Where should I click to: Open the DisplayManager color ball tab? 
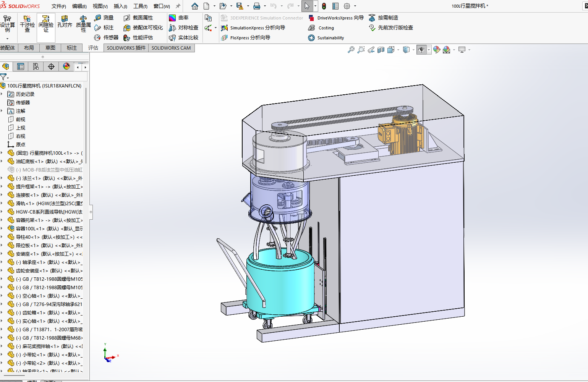[66, 66]
